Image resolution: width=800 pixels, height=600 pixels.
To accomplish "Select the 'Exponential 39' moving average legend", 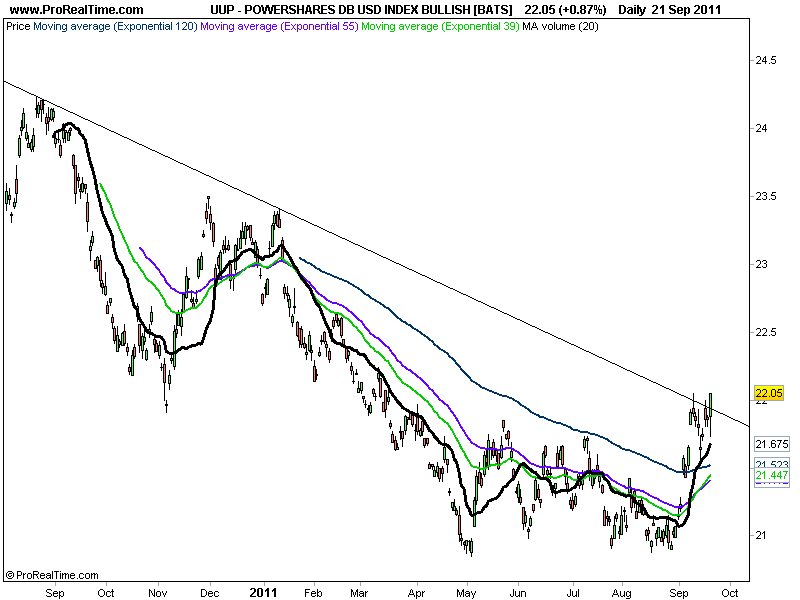I will tap(440, 26).
